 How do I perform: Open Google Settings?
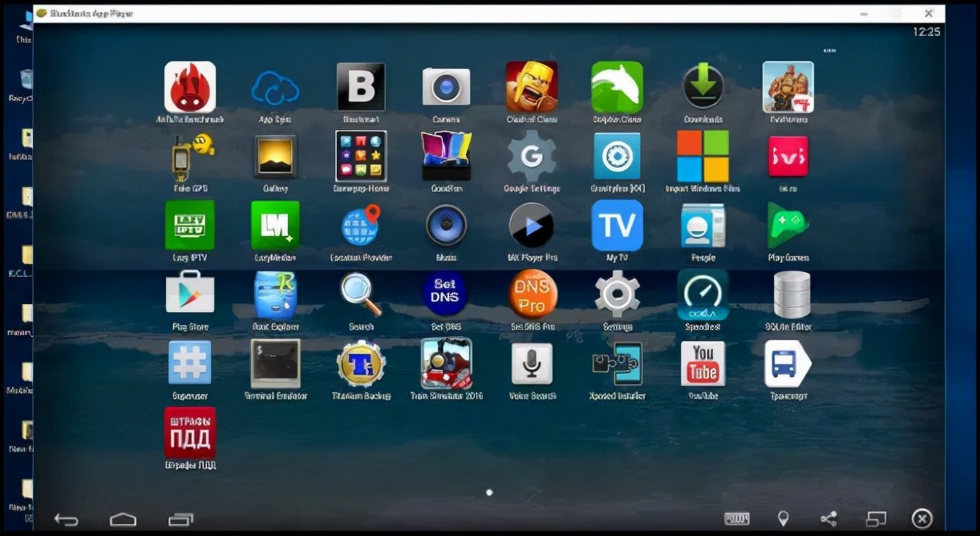coord(532,156)
